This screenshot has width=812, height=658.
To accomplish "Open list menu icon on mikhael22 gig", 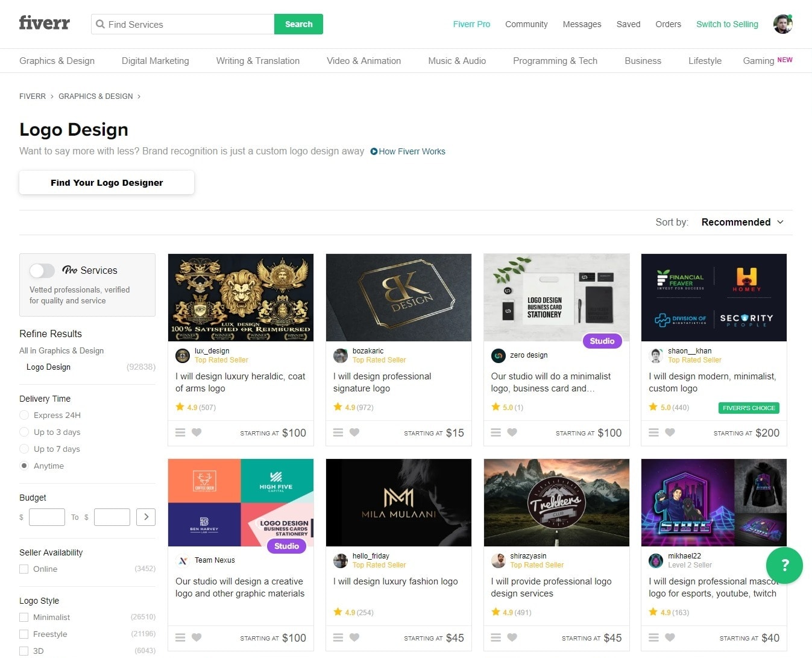I will tap(653, 637).
